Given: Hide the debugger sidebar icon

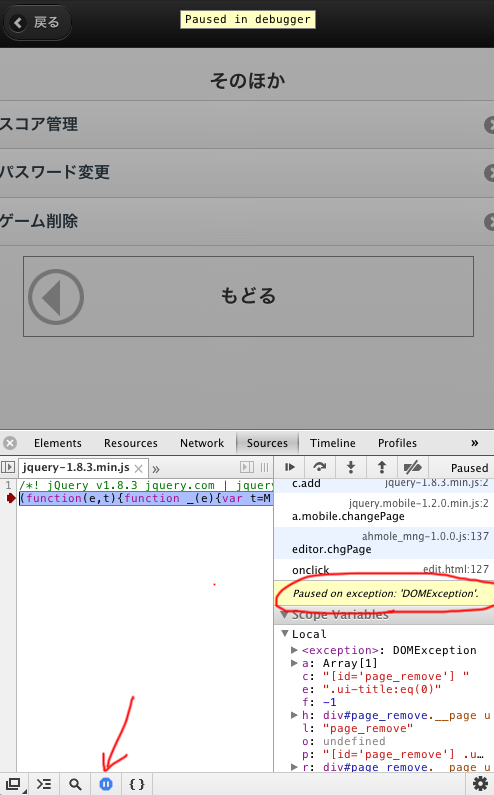Looking at the screenshot, I should [246, 467].
